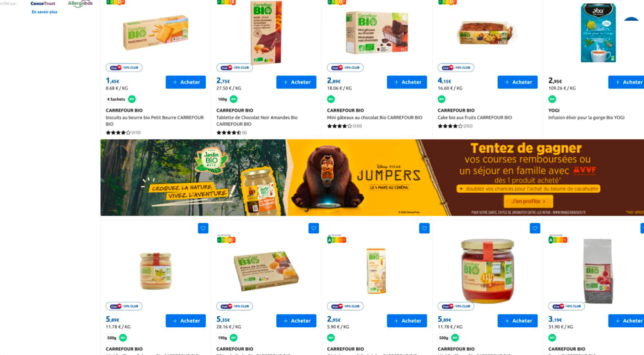Click Acheter for Cake bio aux fruits
This screenshot has width=644, height=355.
point(518,82)
